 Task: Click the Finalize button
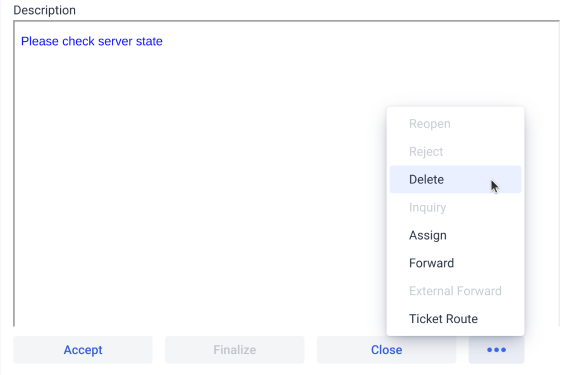coord(234,350)
